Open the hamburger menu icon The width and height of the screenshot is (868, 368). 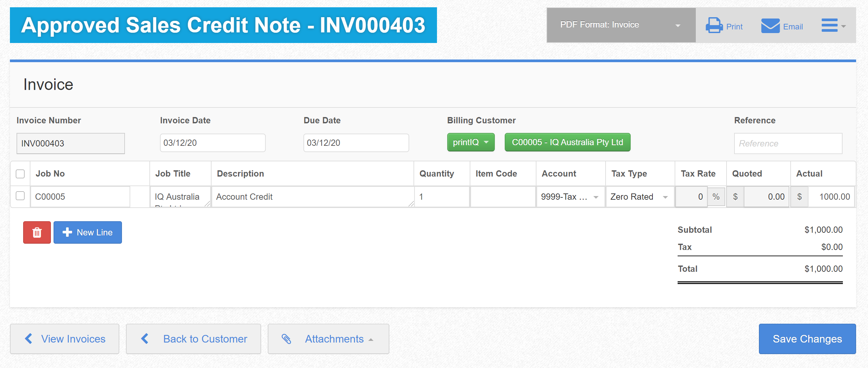[x=829, y=25]
